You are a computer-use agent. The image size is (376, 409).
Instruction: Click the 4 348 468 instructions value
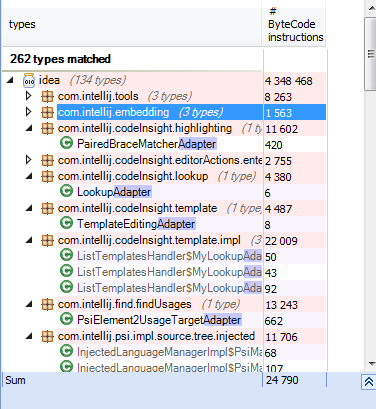[289, 81]
